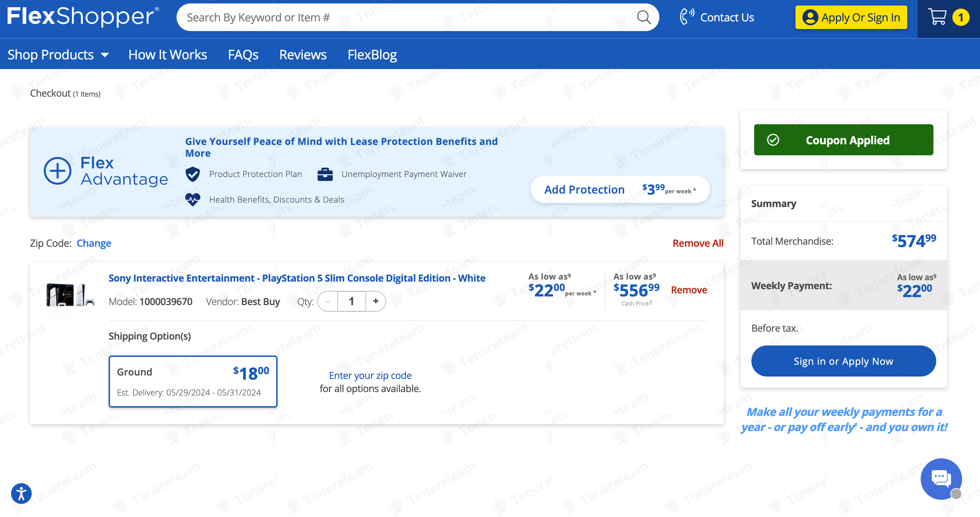
Task: Select the Ground shipping option
Action: 193,381
